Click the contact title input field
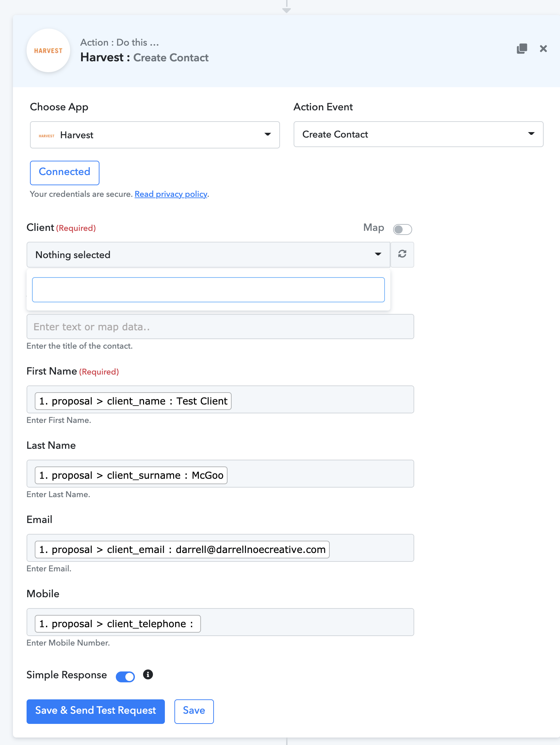The width and height of the screenshot is (560, 745). pos(220,327)
